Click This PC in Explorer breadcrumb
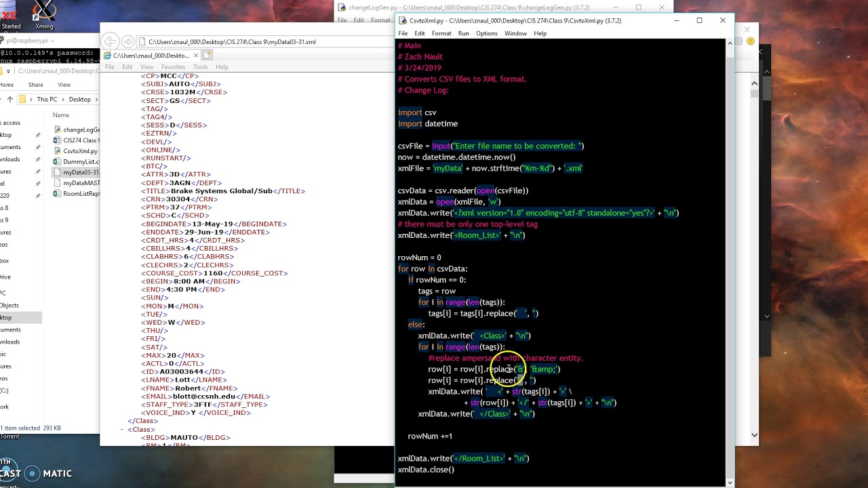The height and width of the screenshot is (488, 868). tap(47, 100)
